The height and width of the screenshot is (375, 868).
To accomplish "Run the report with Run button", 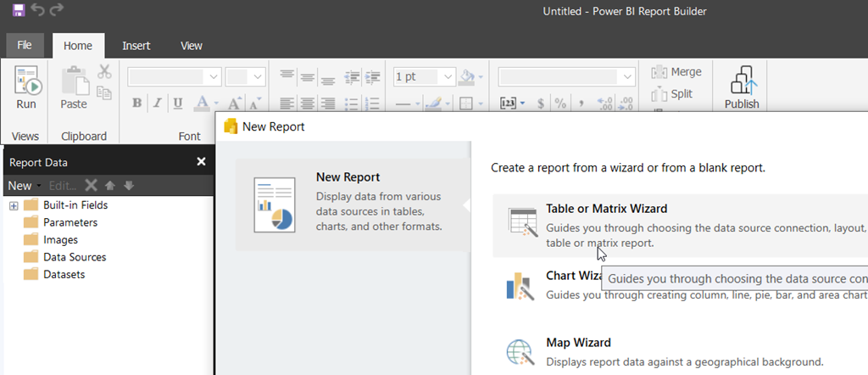I will click(26, 88).
